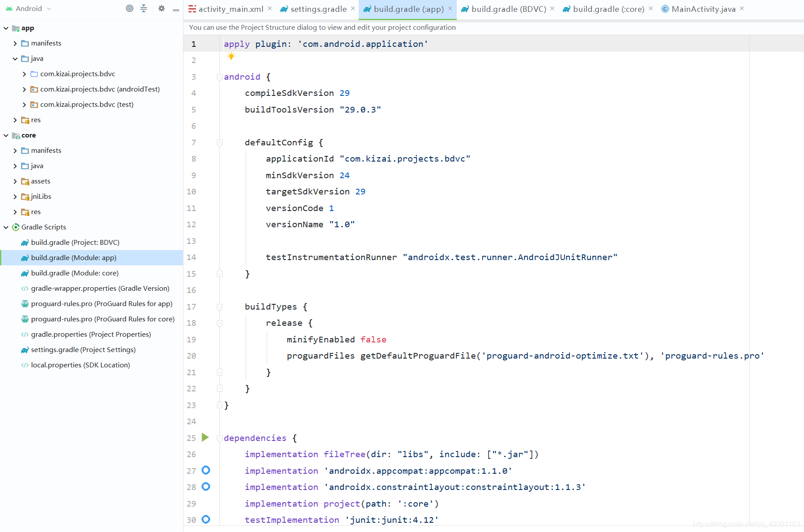Click elephant icon of build.gradle (Project: BDVC)
The image size is (804, 532).
coord(25,242)
